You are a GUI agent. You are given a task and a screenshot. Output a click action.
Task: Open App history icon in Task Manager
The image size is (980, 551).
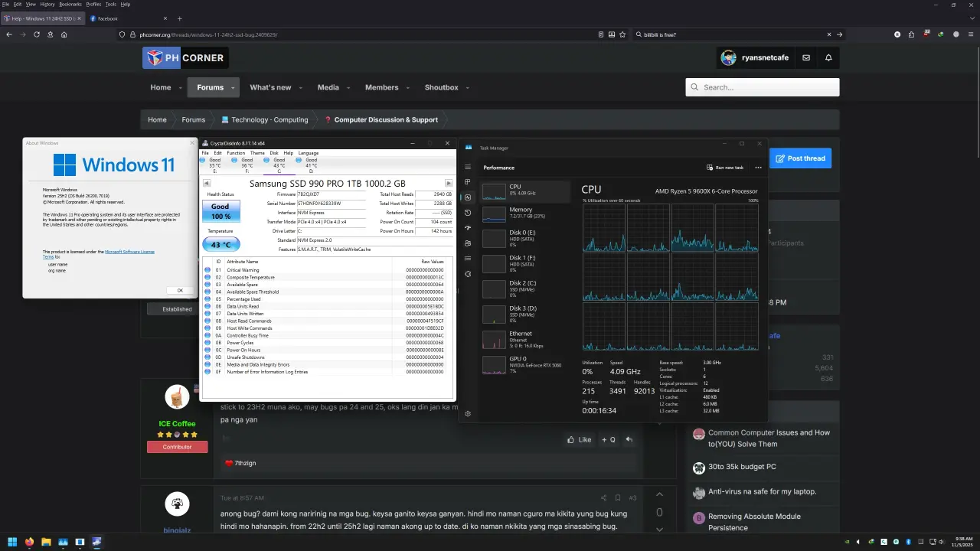[468, 213]
